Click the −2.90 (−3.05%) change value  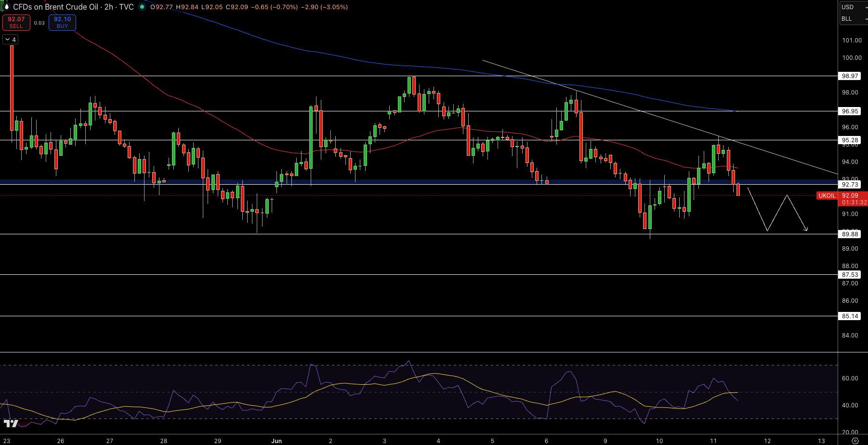pyautogui.click(x=325, y=7)
